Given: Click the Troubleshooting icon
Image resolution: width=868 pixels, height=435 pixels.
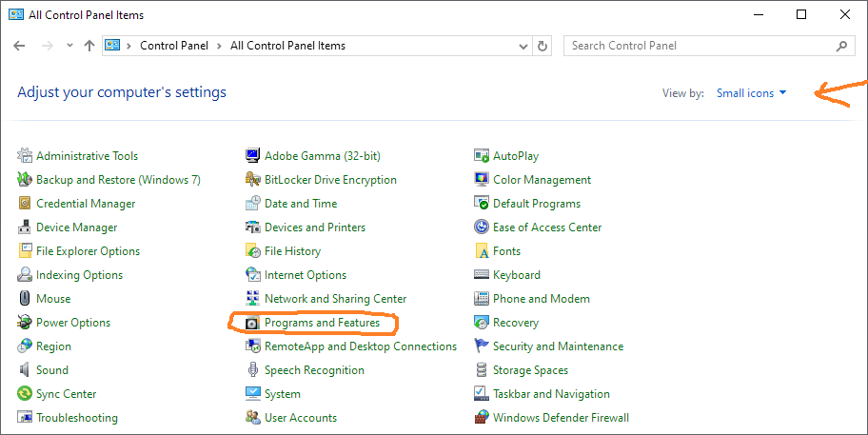Looking at the screenshot, I should coord(25,417).
